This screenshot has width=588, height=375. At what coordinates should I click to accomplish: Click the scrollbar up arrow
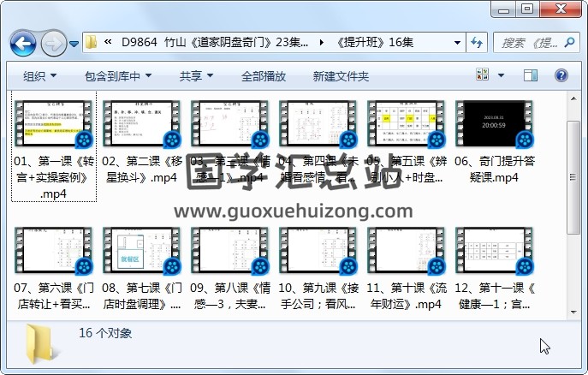[573, 98]
